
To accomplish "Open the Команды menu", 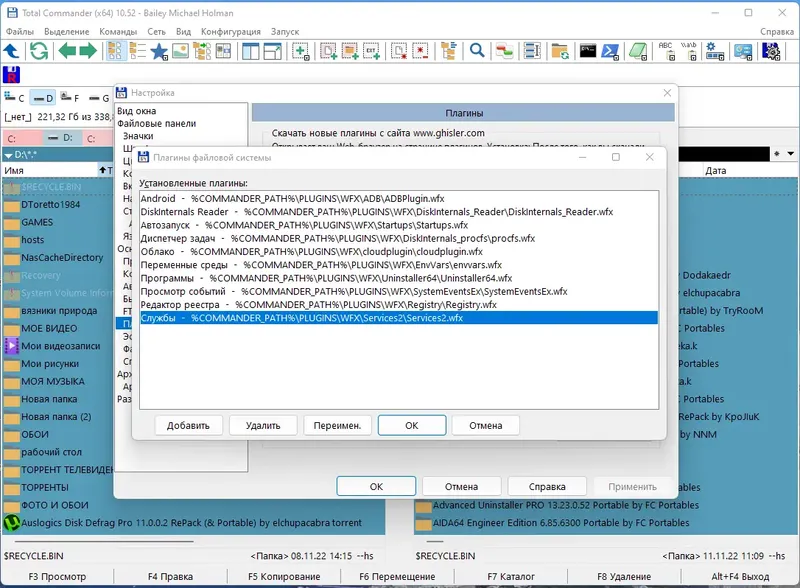I will (x=118, y=31).
